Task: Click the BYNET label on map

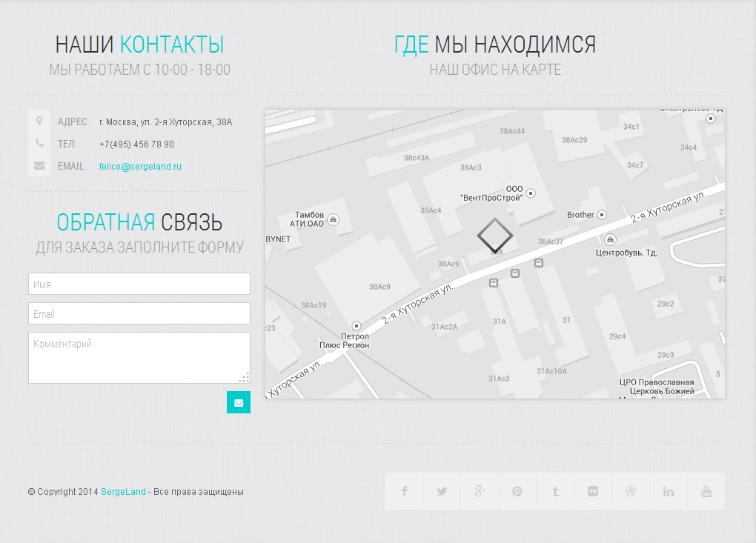Action: click(x=278, y=239)
